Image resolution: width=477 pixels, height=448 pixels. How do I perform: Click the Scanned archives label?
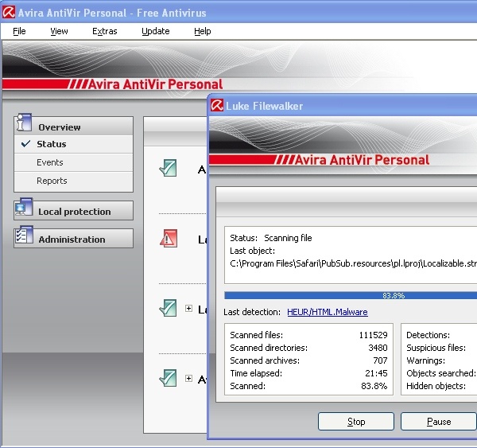pyautogui.click(x=265, y=360)
